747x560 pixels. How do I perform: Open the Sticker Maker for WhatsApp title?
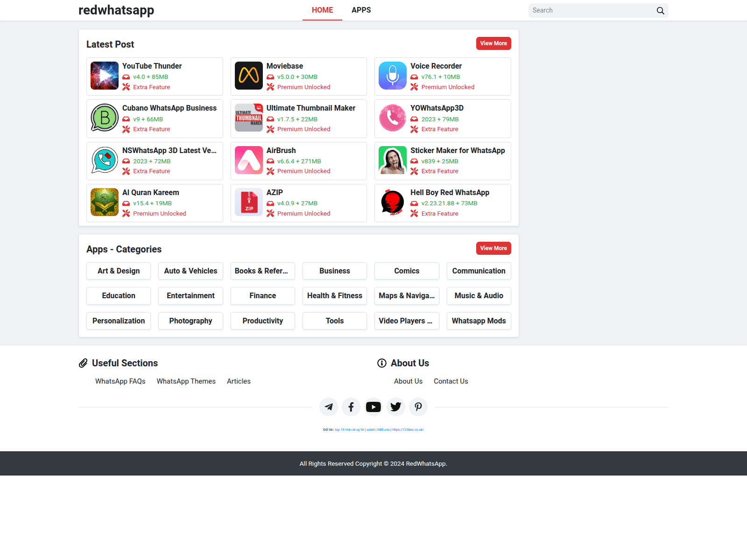pos(458,151)
